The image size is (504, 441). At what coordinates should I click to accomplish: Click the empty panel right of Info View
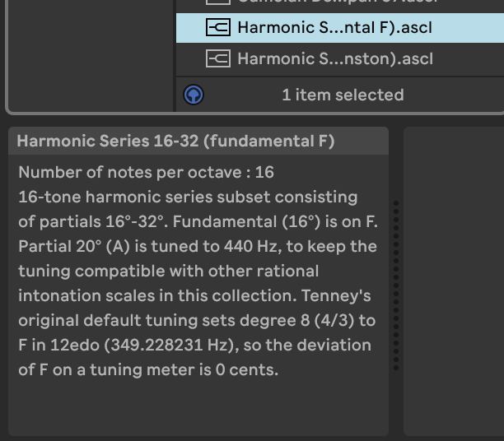454,281
